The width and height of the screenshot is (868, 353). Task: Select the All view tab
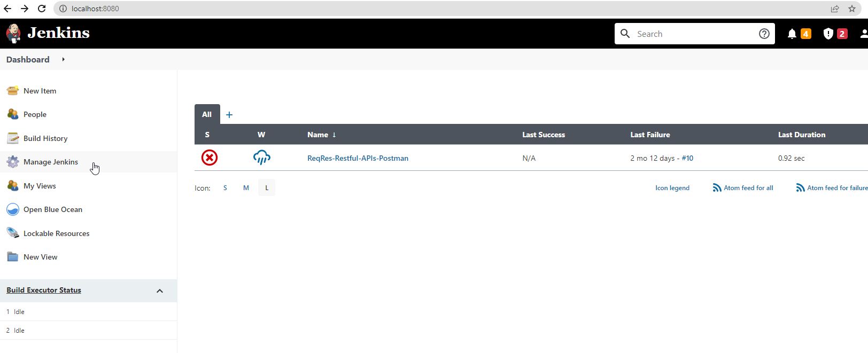click(207, 114)
